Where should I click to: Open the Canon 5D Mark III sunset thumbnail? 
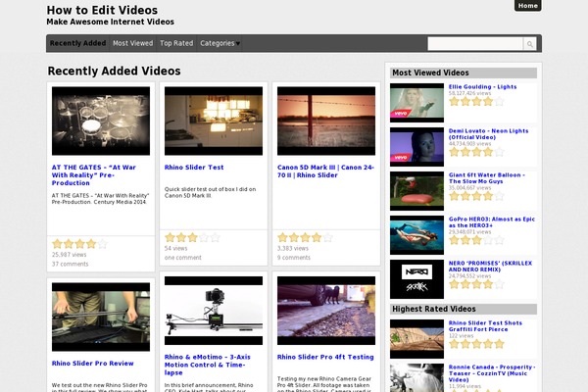(326, 121)
